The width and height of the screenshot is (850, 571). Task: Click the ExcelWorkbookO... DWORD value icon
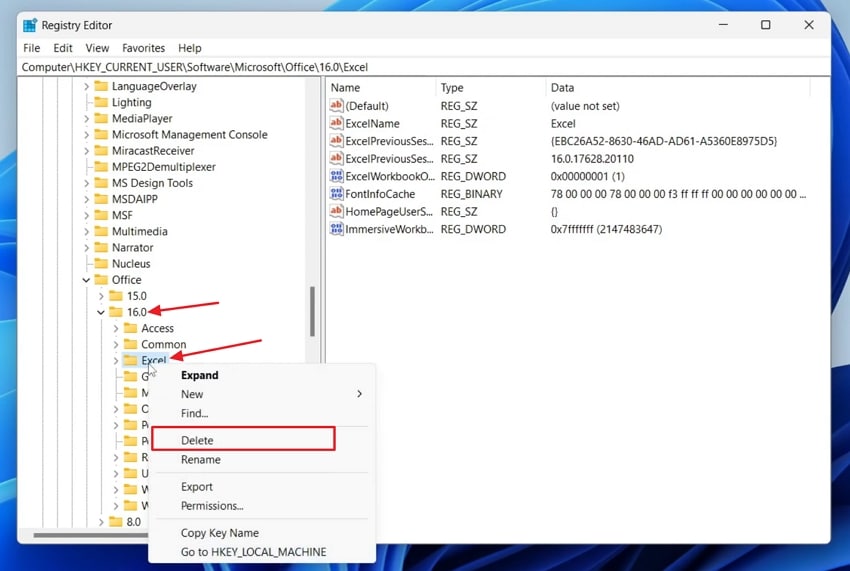(x=337, y=176)
